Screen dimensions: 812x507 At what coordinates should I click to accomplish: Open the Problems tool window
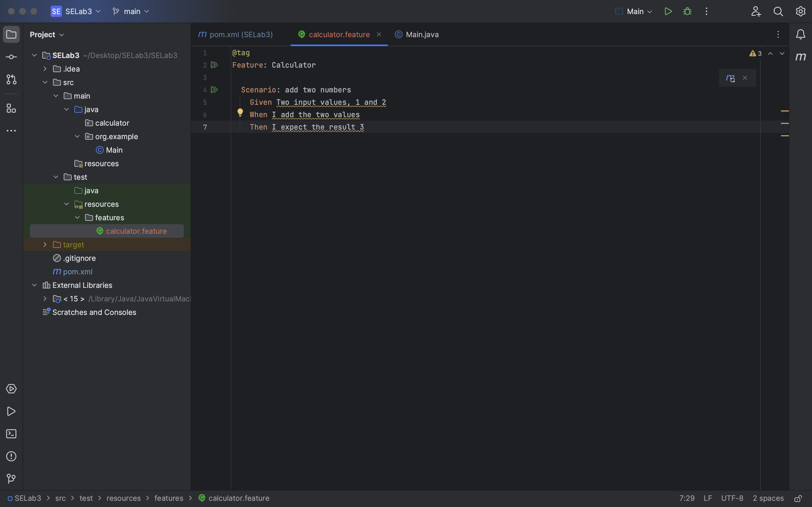(11, 456)
